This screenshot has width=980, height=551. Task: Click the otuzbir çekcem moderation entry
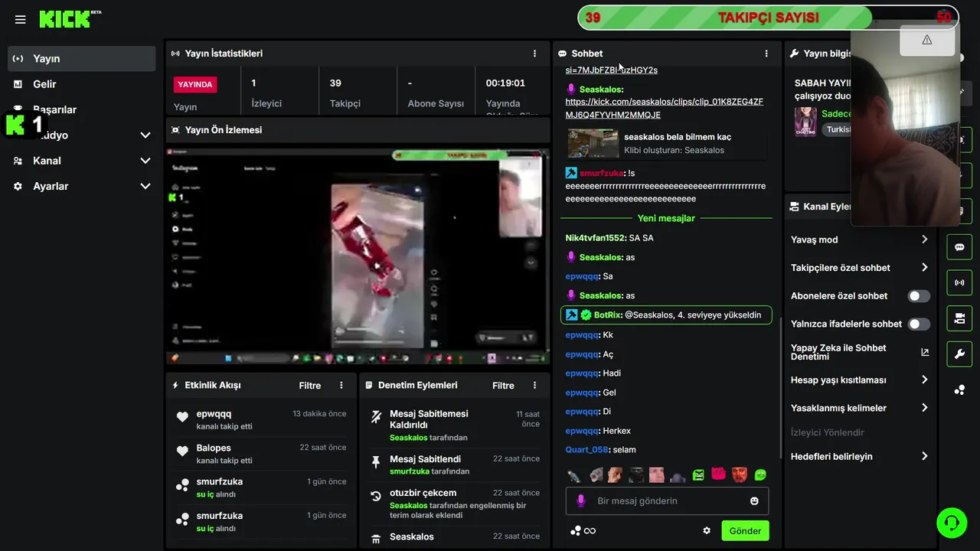pos(455,504)
